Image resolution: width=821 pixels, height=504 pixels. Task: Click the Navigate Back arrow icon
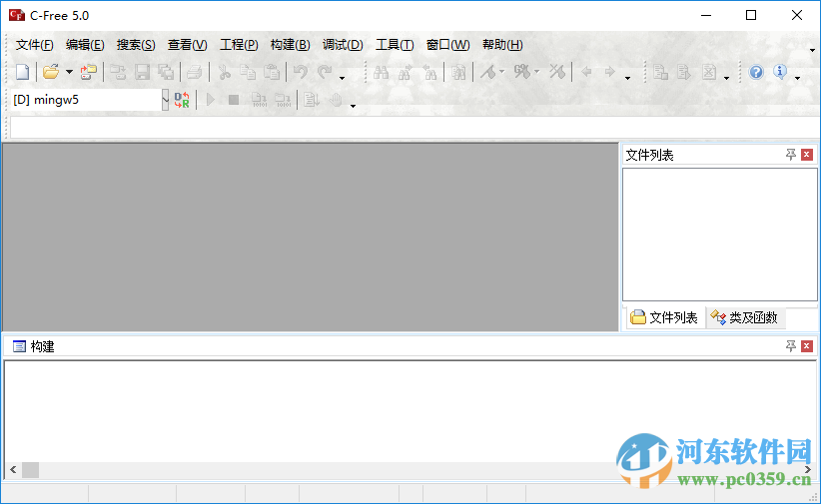click(x=586, y=72)
